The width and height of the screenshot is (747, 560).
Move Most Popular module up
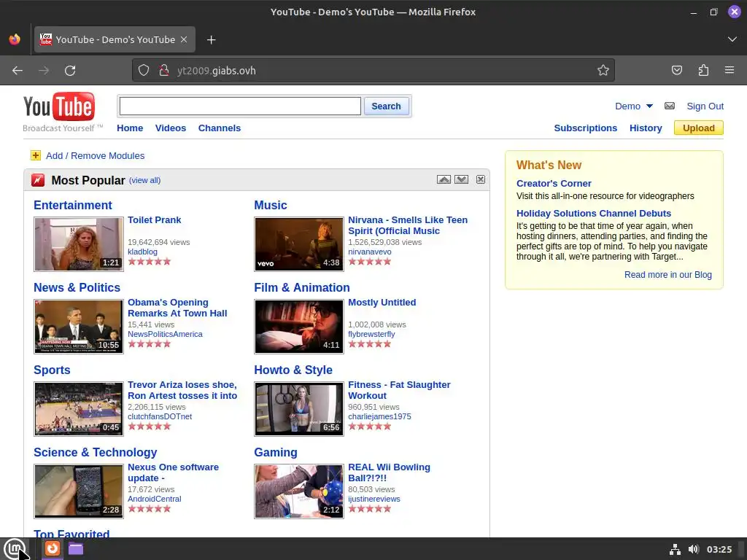[x=444, y=179]
